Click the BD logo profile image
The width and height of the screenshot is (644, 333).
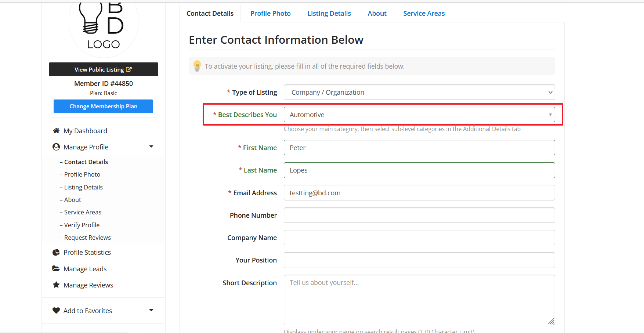(x=104, y=29)
